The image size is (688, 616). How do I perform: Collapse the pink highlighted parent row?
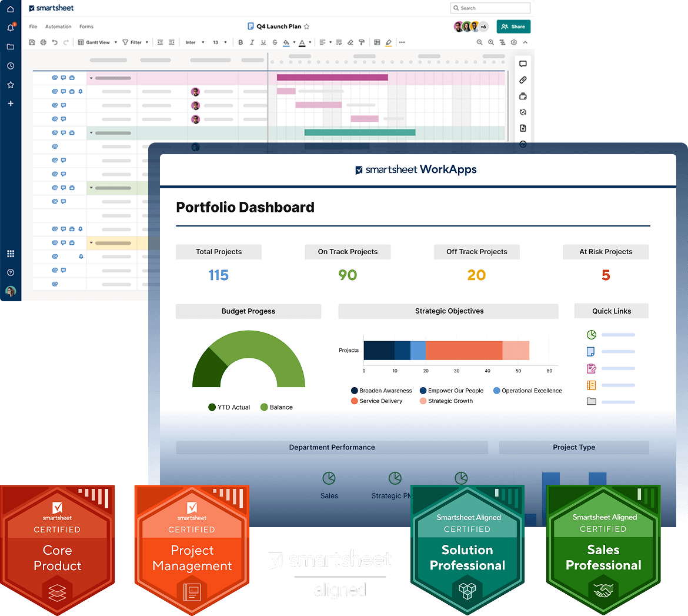[91, 78]
